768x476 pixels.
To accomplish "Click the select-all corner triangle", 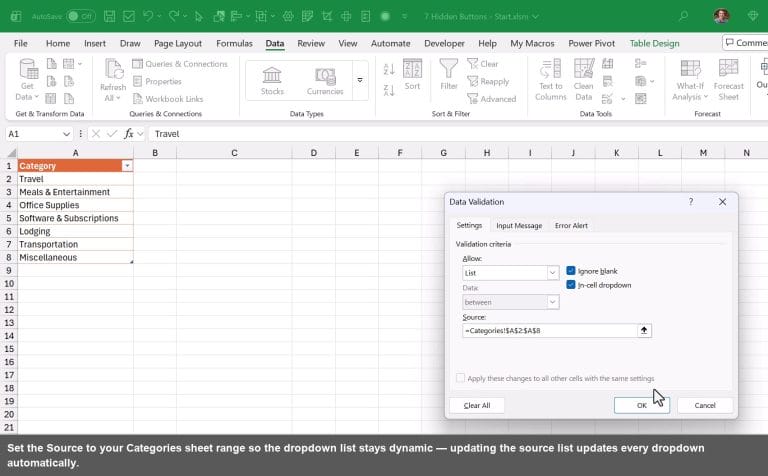I will (11, 153).
